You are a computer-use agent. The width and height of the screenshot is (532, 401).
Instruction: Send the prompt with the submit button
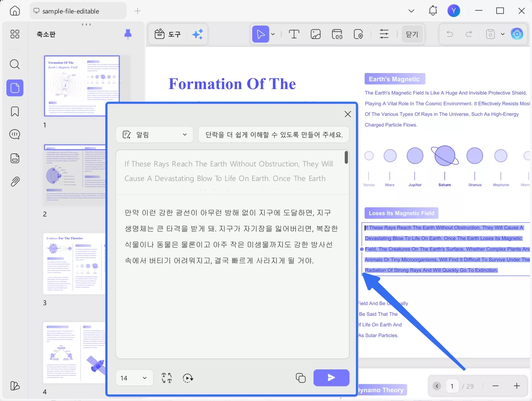(331, 378)
